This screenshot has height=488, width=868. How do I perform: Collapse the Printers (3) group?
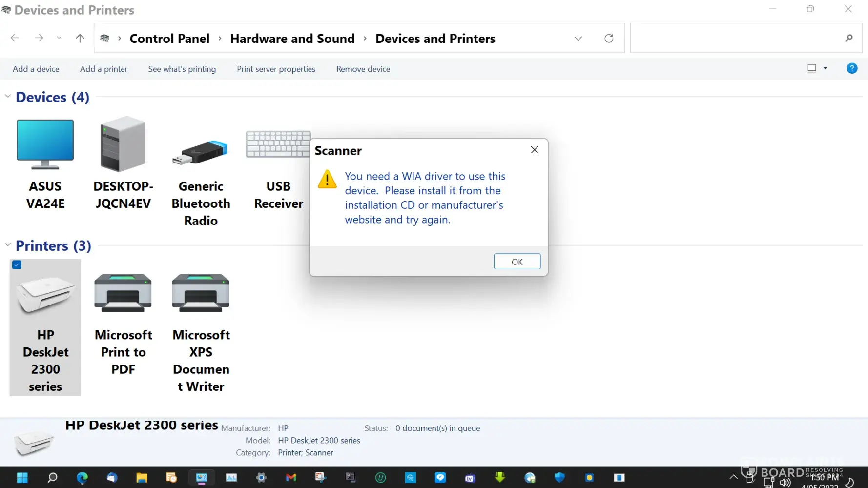[x=8, y=245]
